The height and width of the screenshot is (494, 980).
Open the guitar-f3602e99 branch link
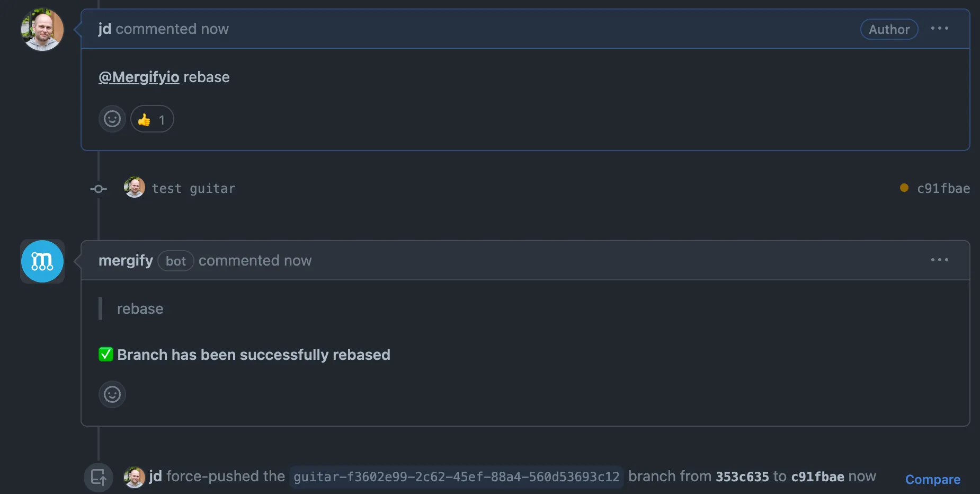click(456, 477)
